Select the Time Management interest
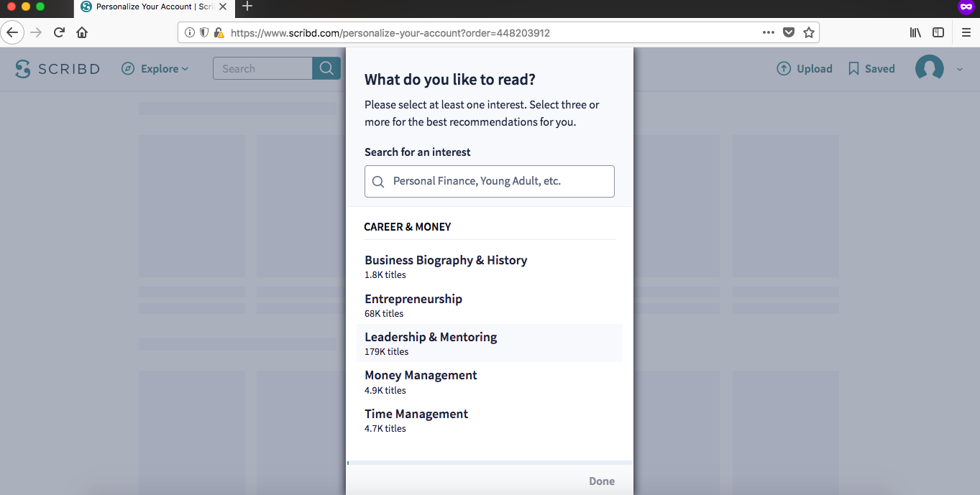 (490, 420)
